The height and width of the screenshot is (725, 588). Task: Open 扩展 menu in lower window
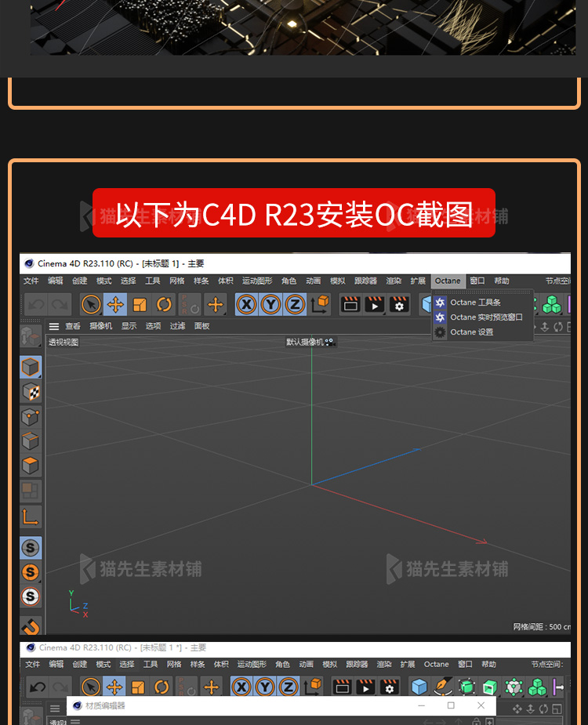click(x=408, y=664)
